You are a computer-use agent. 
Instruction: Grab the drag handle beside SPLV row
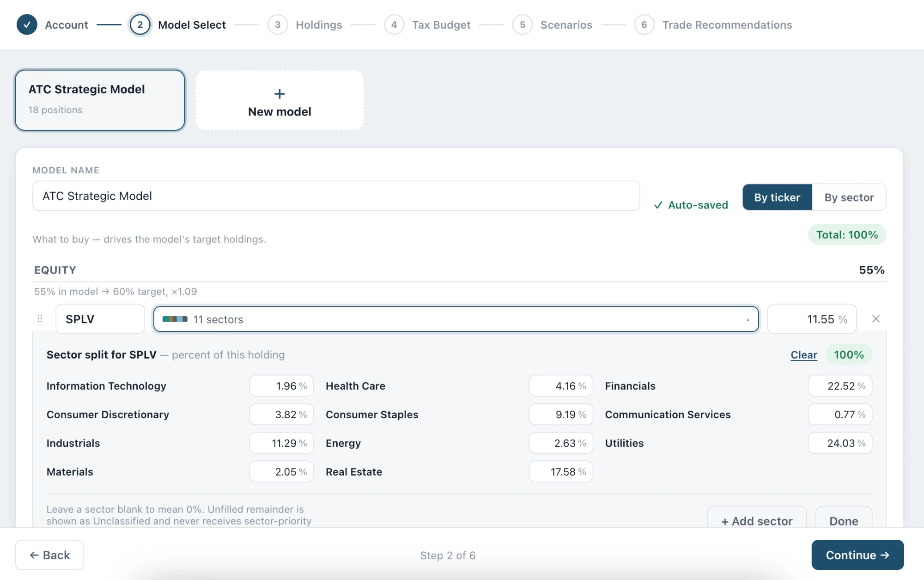40,319
